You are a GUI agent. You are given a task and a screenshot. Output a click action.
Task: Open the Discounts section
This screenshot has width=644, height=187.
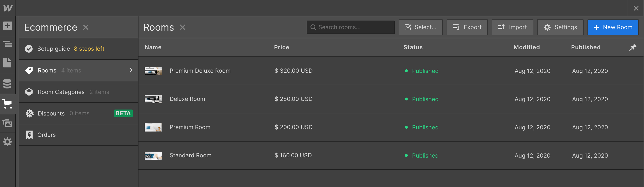tap(51, 113)
